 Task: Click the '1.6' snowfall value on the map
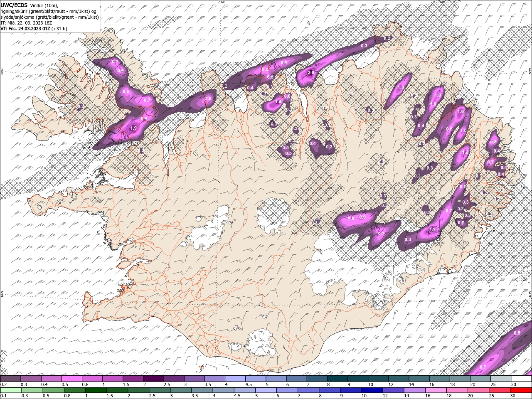(x=461, y=111)
